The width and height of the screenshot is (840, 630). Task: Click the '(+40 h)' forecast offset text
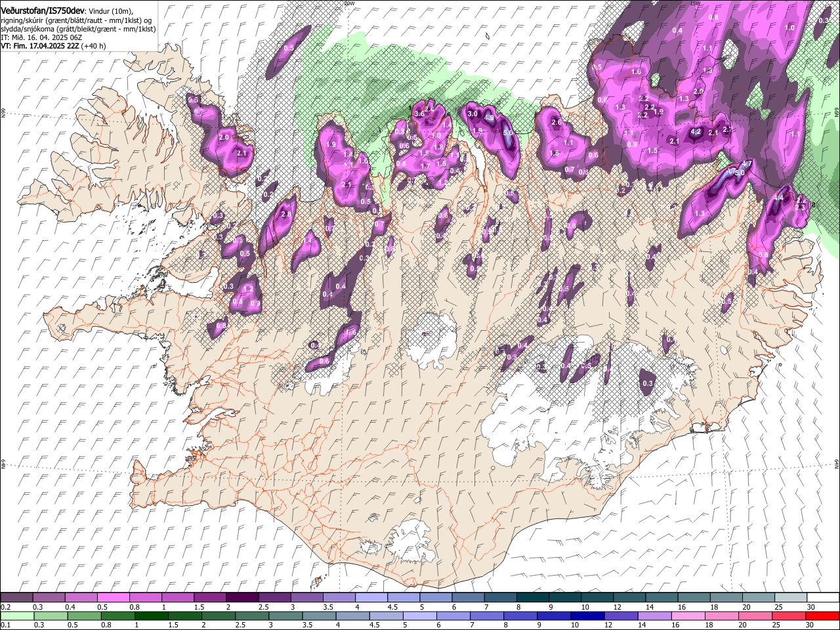pyautogui.click(x=94, y=46)
